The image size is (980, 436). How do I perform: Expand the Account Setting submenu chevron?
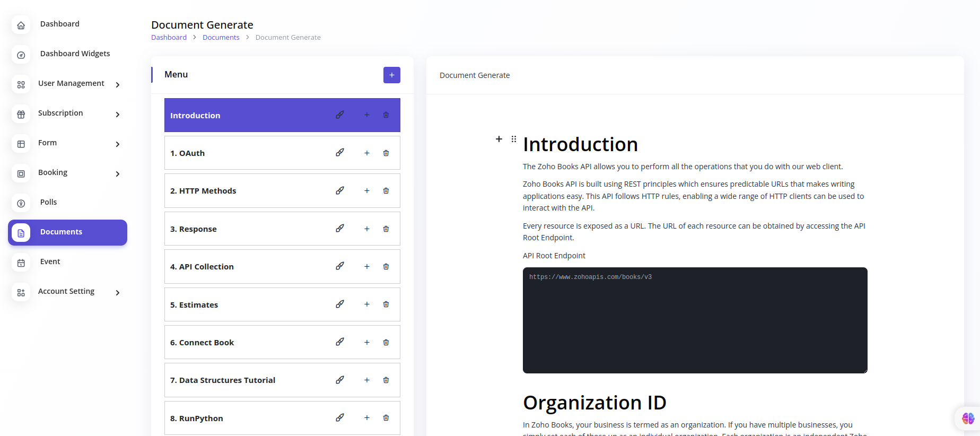(118, 293)
